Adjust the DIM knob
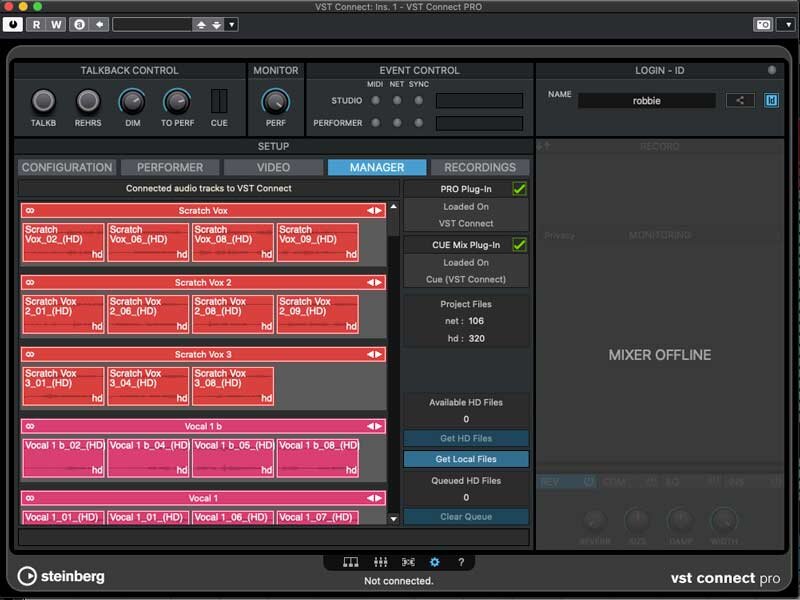The height and width of the screenshot is (600, 800). [132, 102]
